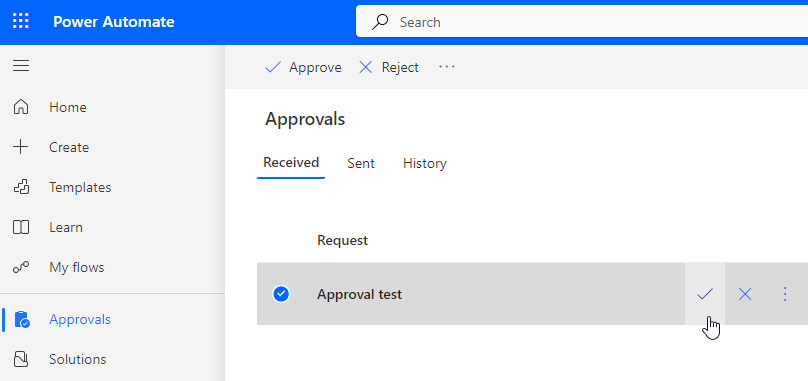Click the Learn book icon

tap(21, 227)
